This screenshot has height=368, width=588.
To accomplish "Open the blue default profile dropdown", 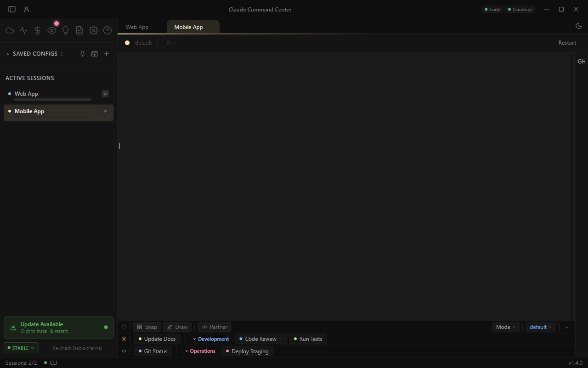I will [x=541, y=327].
